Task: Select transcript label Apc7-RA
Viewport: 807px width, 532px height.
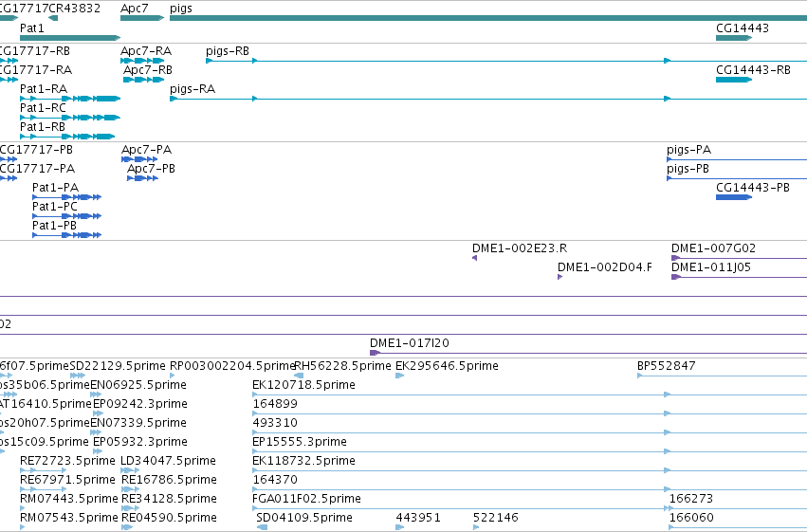Action: [146, 51]
